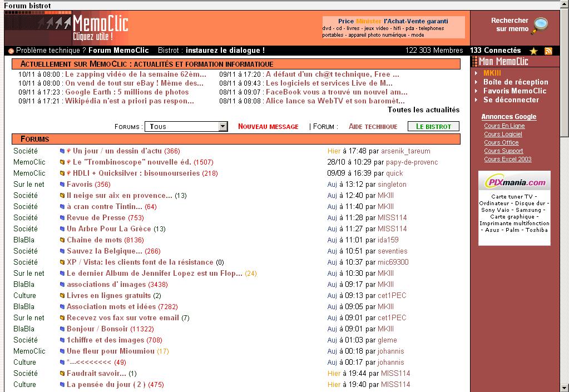This screenshot has height=392, width=569.
Task: Click the topic icon beside Bonjour / Bonsoir
Action: (62, 329)
